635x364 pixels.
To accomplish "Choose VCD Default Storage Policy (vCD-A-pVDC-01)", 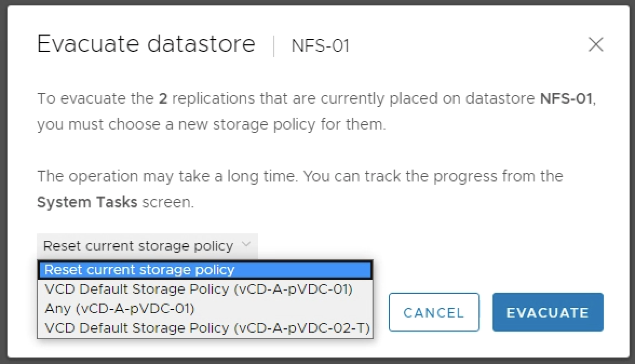I will pyautogui.click(x=198, y=289).
